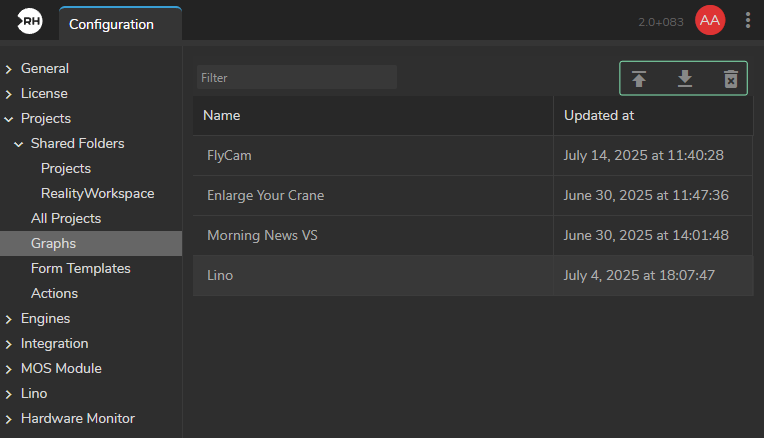Select RealityWorkspace shared folder

[97, 193]
